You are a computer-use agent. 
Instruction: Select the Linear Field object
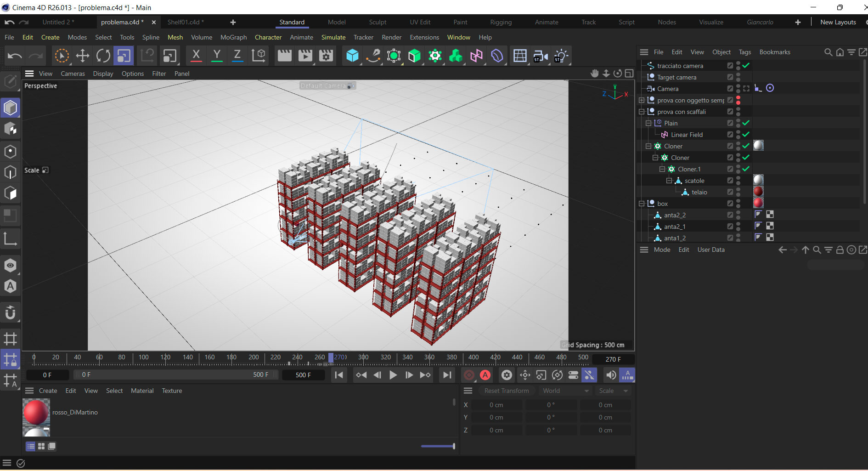(687, 135)
